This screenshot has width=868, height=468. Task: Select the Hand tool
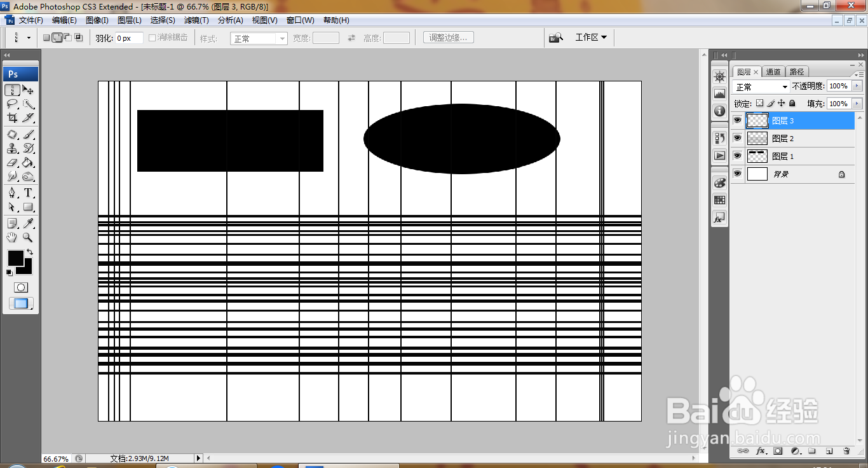13,238
